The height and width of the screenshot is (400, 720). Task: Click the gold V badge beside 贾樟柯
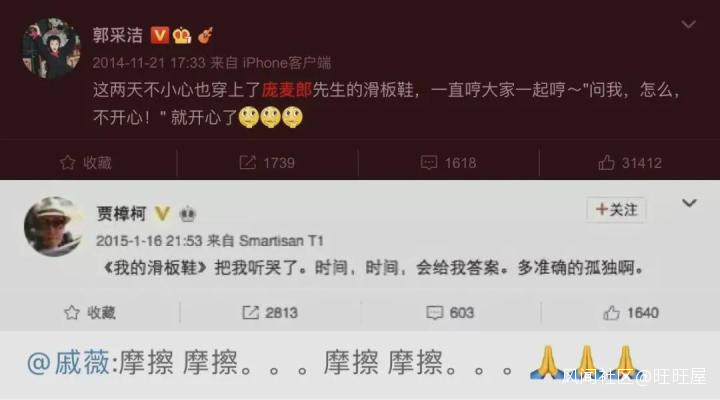[162, 214]
